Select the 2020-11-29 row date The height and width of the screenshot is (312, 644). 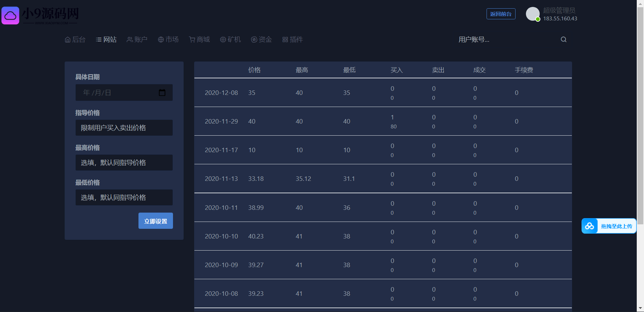click(221, 121)
